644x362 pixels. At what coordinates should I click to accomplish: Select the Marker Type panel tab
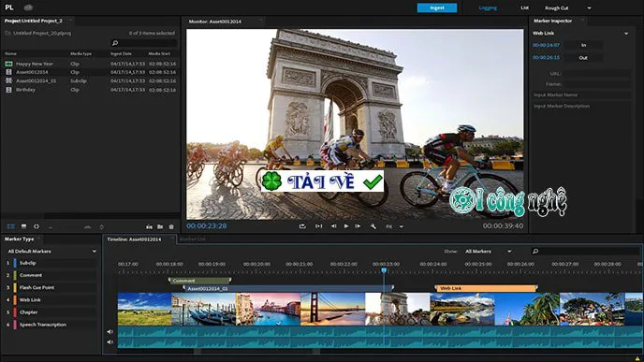(x=20, y=239)
